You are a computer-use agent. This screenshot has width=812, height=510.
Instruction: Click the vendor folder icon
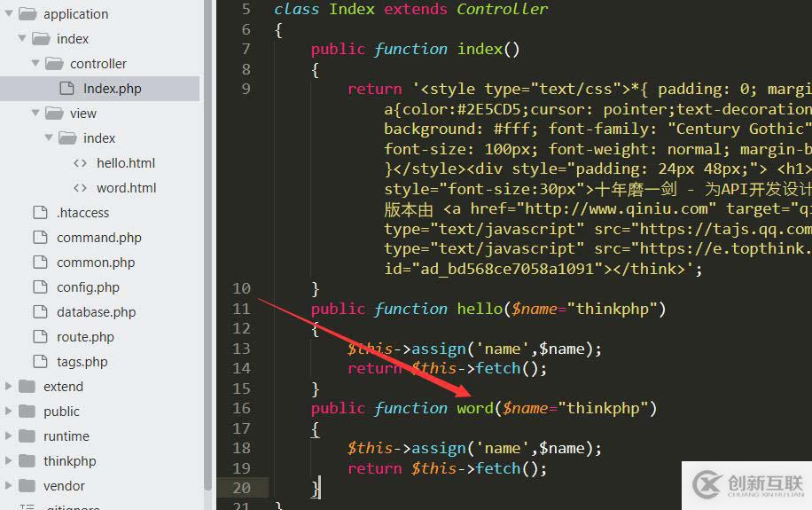click(x=27, y=486)
